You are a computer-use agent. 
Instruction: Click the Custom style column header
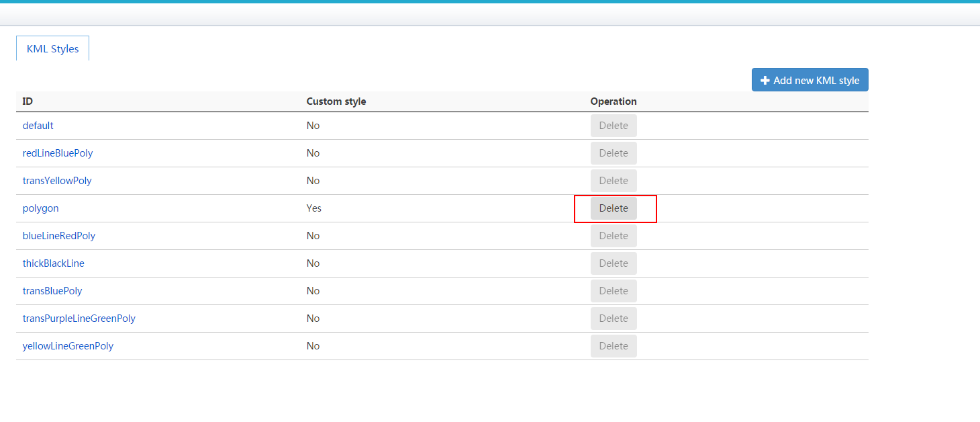[336, 101]
